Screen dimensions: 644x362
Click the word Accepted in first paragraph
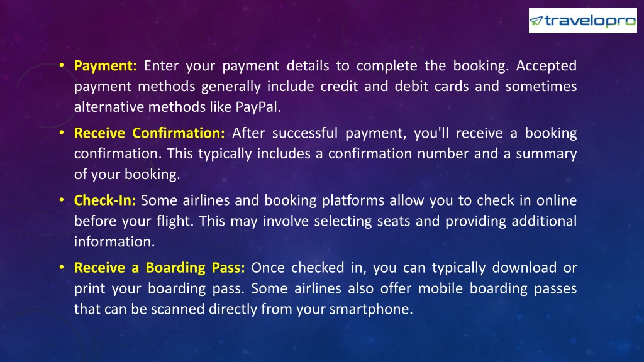[547, 65]
